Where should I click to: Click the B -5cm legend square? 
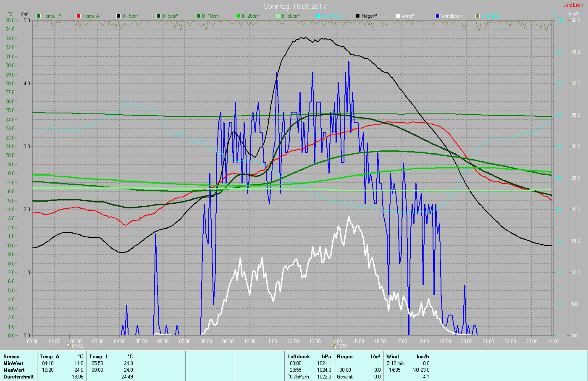tap(158, 16)
